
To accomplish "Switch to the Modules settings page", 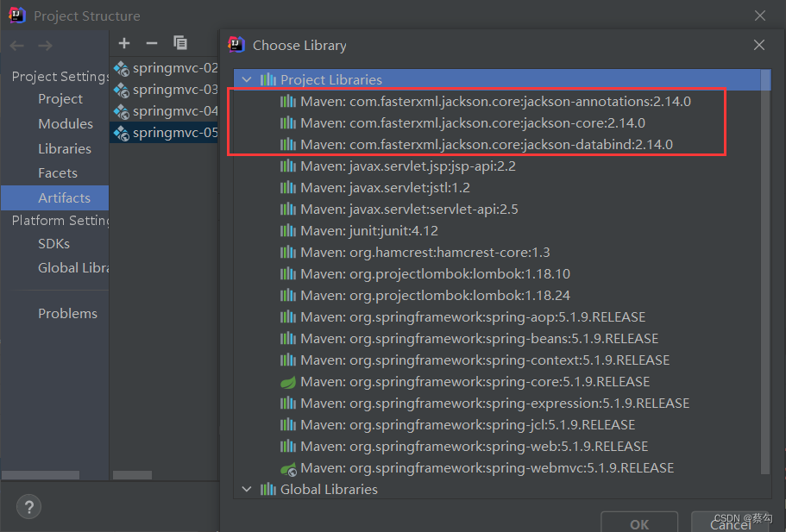I will pyautogui.click(x=66, y=123).
